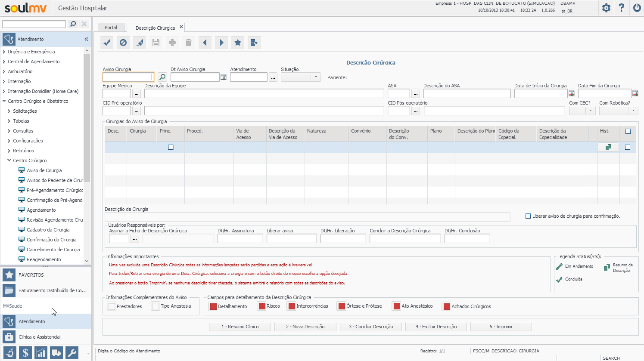Viewport: 644px width, 361px height.
Task: Click the exit door toolbar icon
Action: [254, 43]
